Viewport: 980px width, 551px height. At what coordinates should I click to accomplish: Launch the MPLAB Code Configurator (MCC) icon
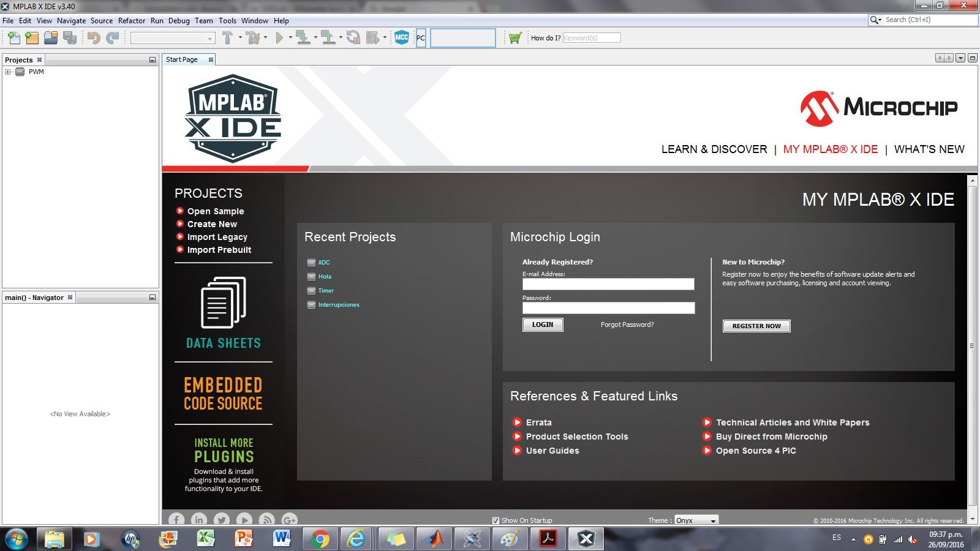click(x=402, y=38)
